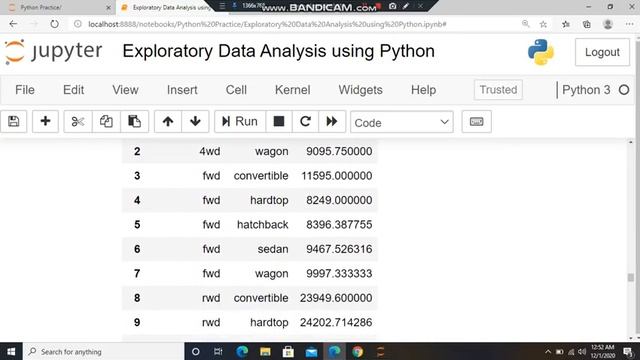This screenshot has height=360, width=640.
Task: Click the Save and Checkpoint icon
Action: coord(13,121)
